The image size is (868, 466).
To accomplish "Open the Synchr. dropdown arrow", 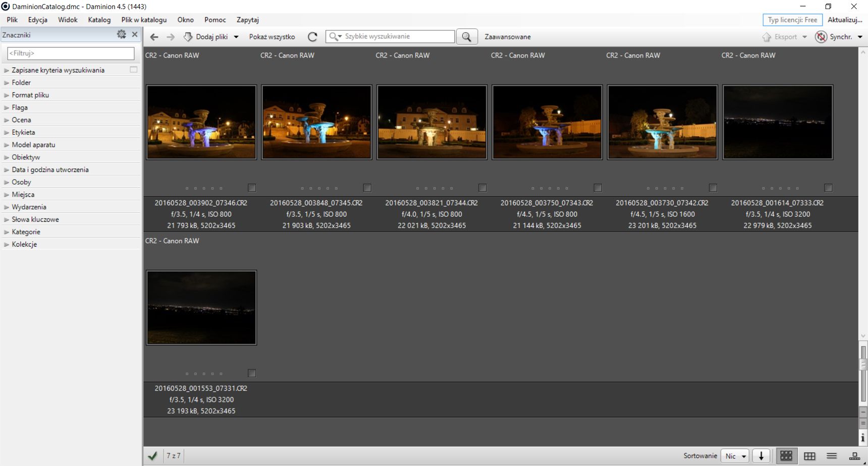I will click(x=860, y=37).
